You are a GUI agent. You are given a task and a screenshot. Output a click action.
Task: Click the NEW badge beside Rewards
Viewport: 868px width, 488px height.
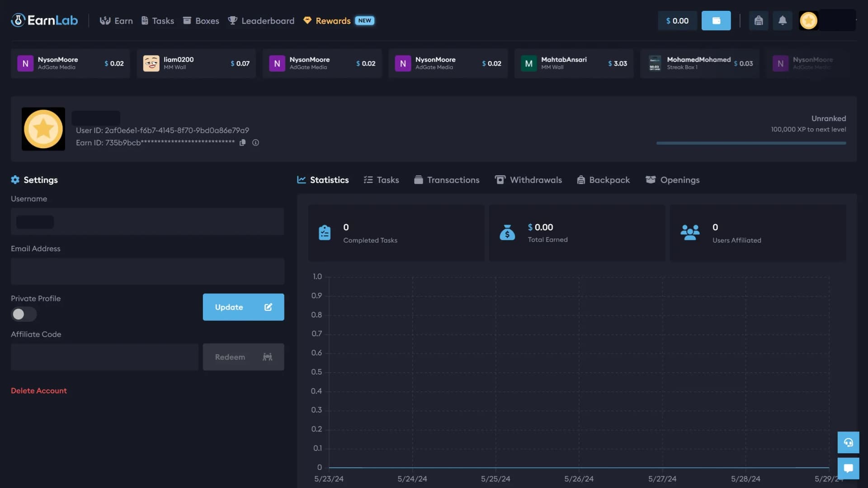[x=364, y=20]
